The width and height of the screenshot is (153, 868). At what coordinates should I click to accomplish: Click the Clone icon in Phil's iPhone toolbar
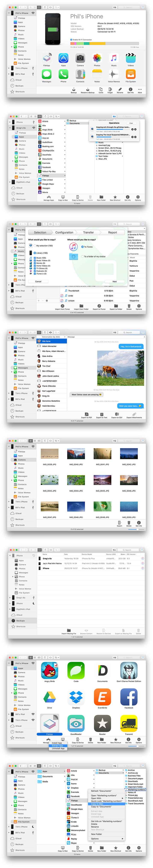pyautogui.click(x=101, y=89)
